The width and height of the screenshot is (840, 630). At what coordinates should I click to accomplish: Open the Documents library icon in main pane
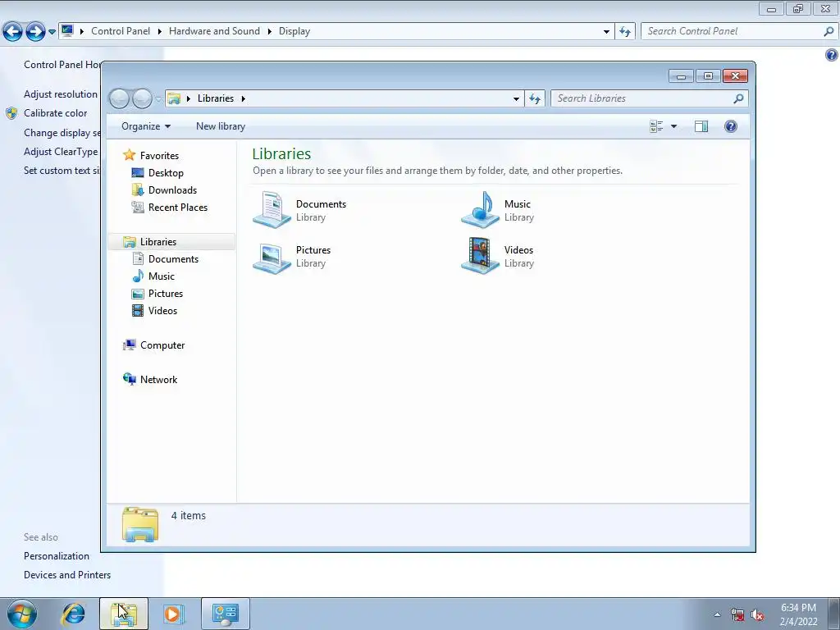coord(272,210)
